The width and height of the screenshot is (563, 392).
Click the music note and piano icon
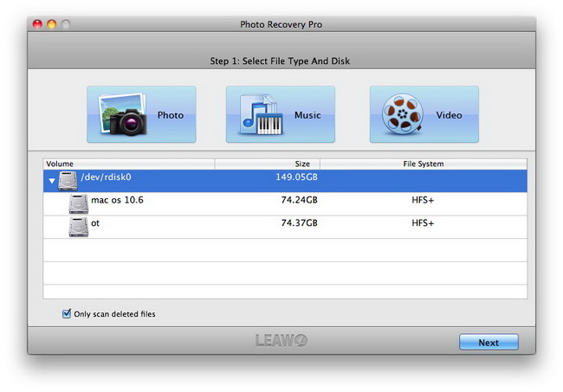click(x=262, y=115)
